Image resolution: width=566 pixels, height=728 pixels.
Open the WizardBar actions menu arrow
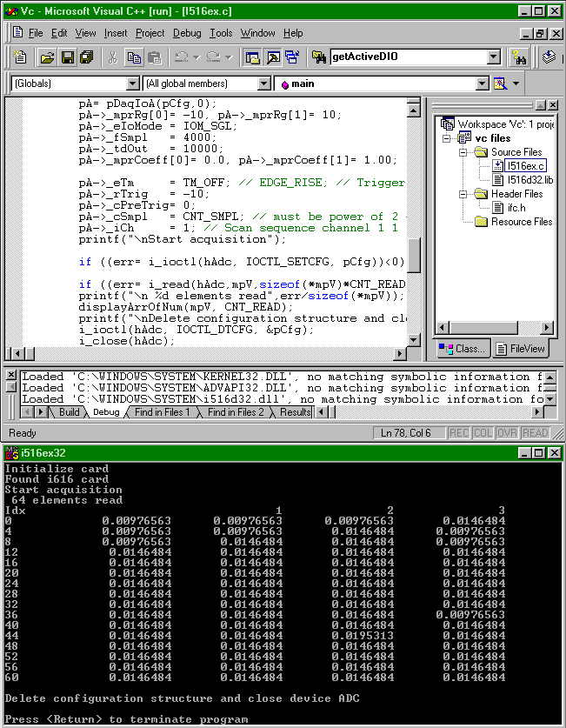516,83
